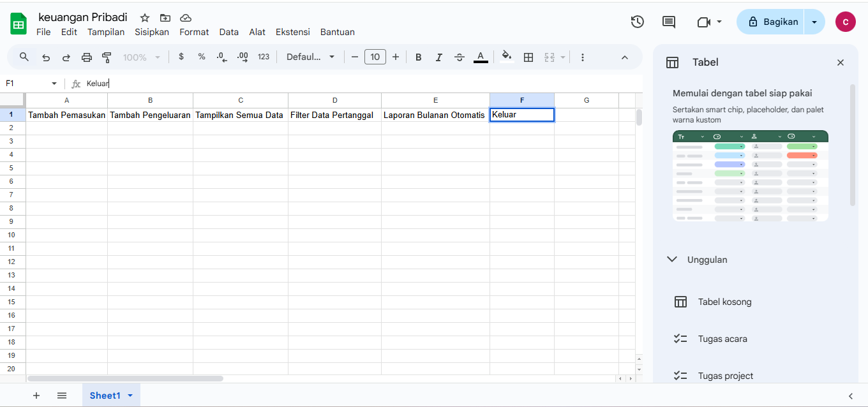Click the font size field showing 10

coord(375,57)
